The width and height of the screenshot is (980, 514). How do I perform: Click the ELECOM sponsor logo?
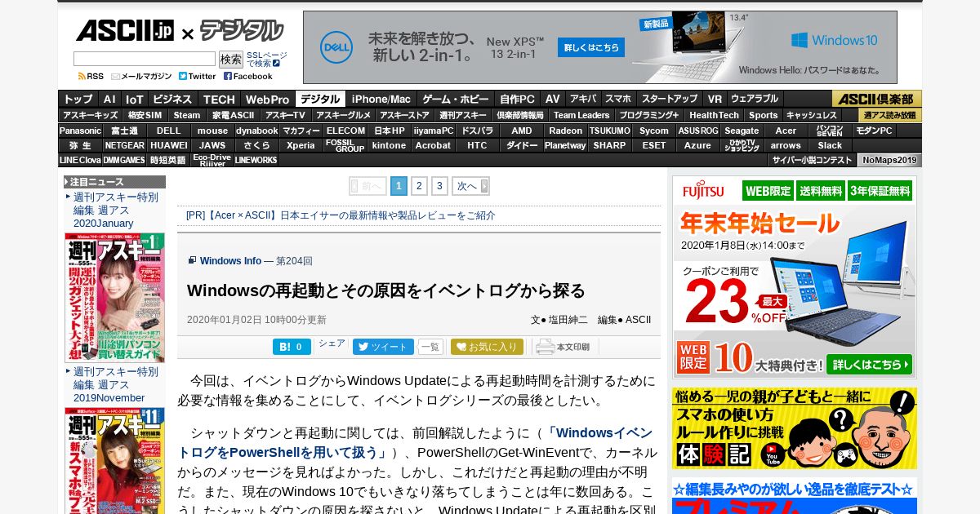(x=345, y=131)
